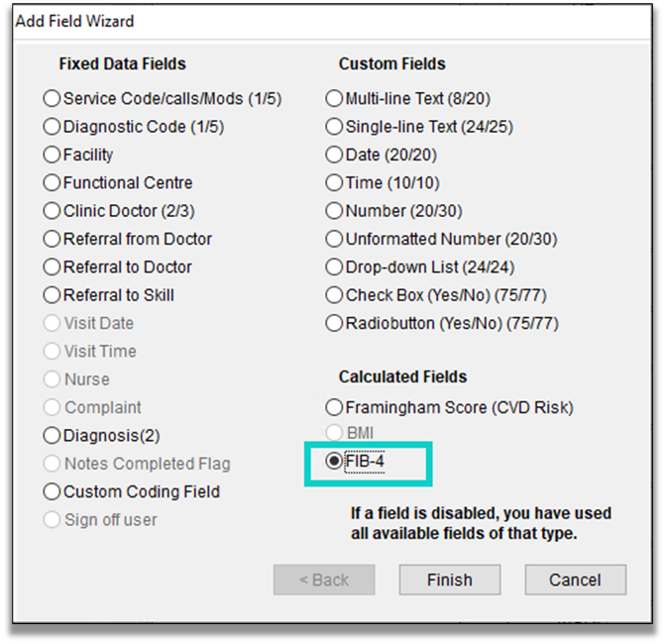Select the Clinic Doctor field option
665x644 pixels.
click(x=53, y=211)
